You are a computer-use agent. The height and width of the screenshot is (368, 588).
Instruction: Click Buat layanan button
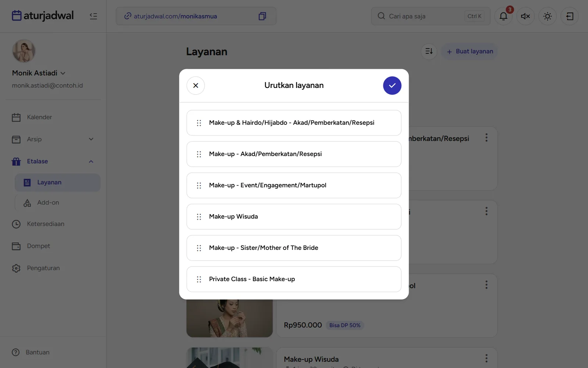point(470,52)
